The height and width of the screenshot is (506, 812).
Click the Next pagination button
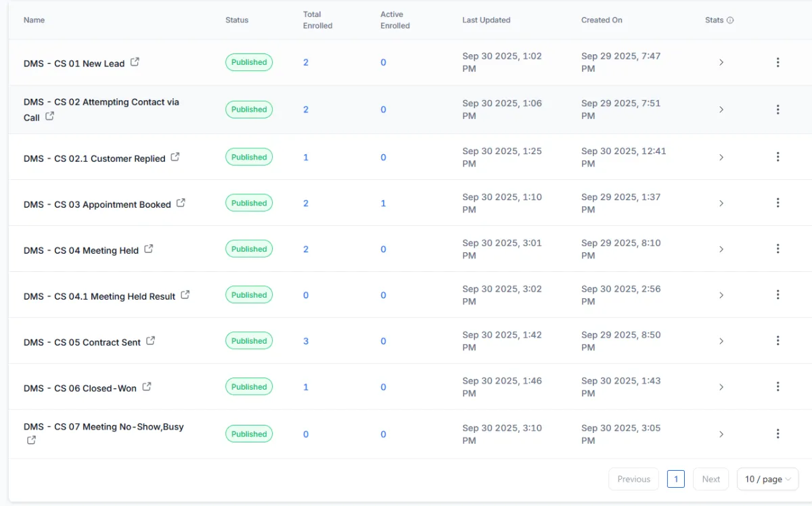[x=710, y=479]
